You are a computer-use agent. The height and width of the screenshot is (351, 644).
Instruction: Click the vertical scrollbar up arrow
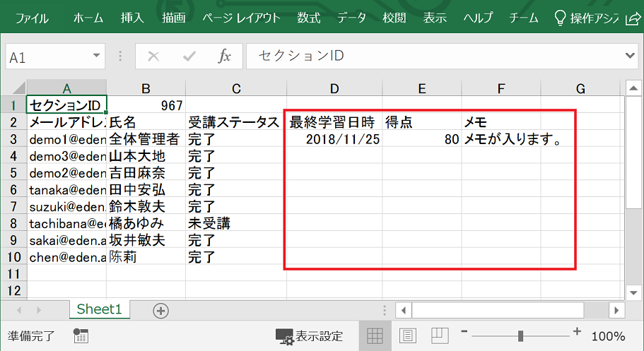633,88
